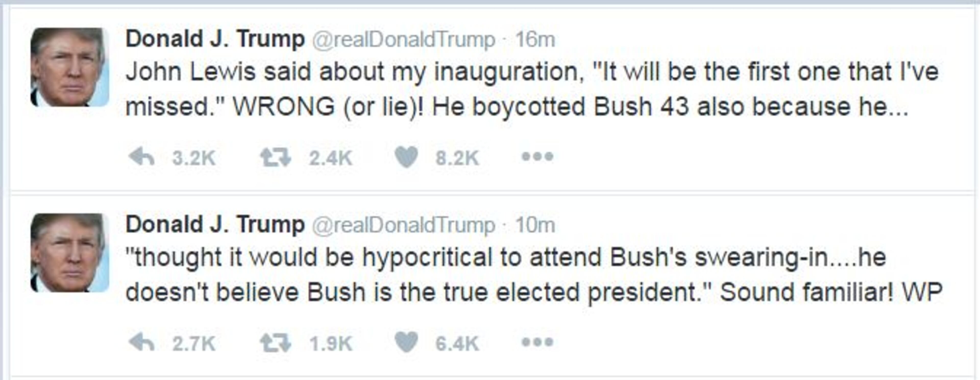
Task: Open more options on 16m tweet
Action: 537,156
